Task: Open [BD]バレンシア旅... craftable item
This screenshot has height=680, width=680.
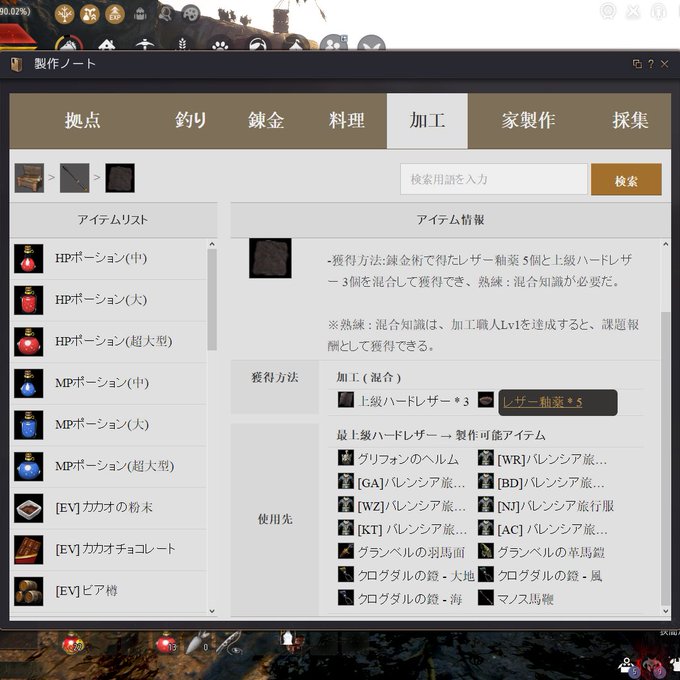Action: pos(551,483)
